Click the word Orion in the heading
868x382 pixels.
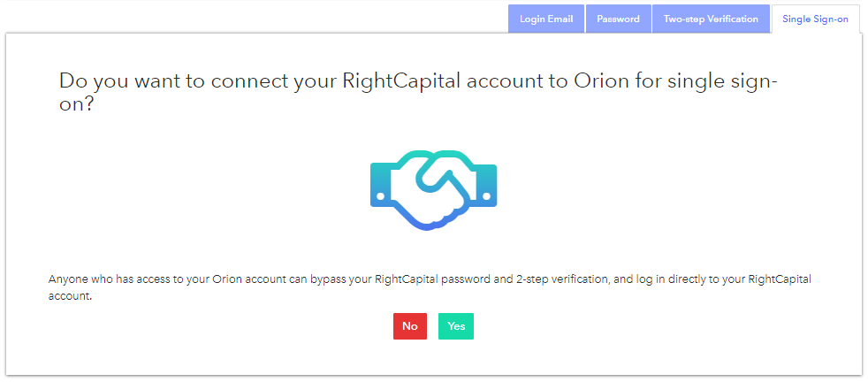601,80
